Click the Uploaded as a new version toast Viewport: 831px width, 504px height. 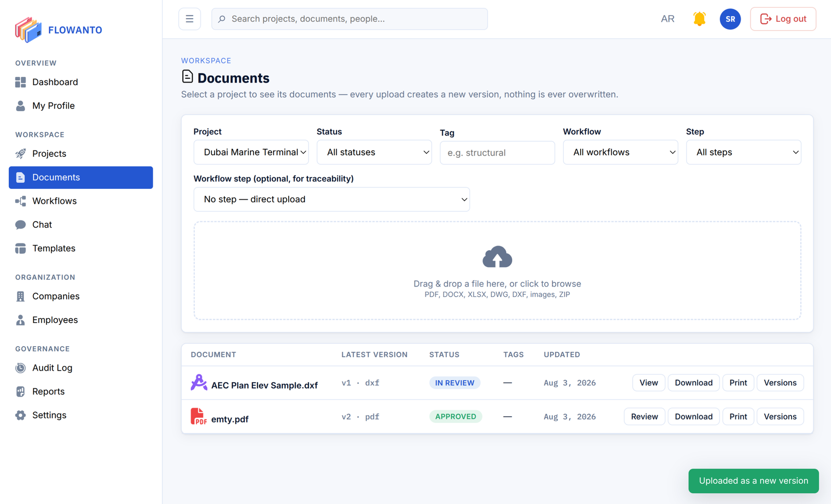753,481
